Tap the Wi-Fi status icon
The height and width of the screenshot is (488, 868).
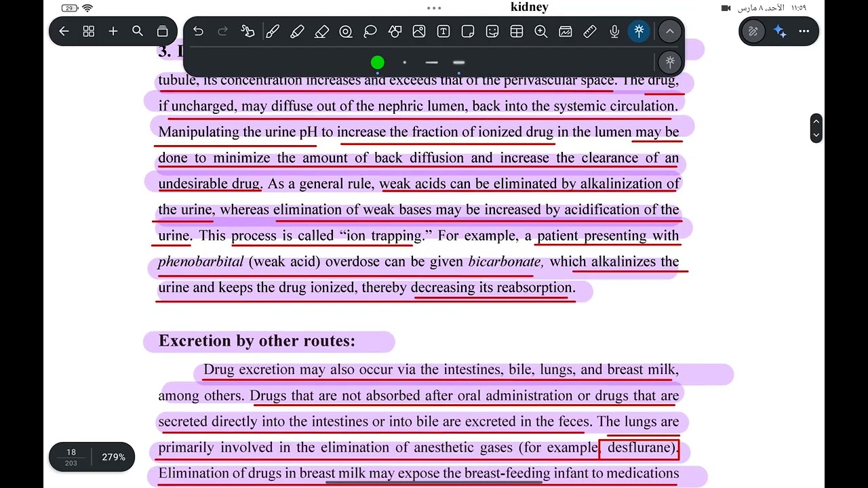[x=87, y=8]
